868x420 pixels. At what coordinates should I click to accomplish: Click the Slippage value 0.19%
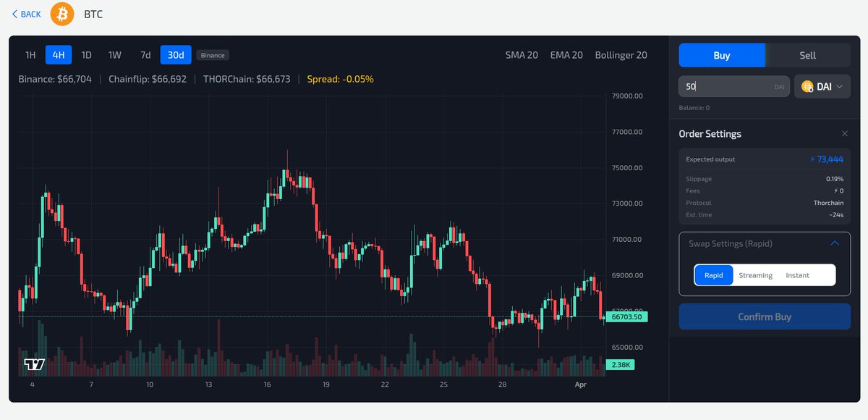click(x=835, y=179)
